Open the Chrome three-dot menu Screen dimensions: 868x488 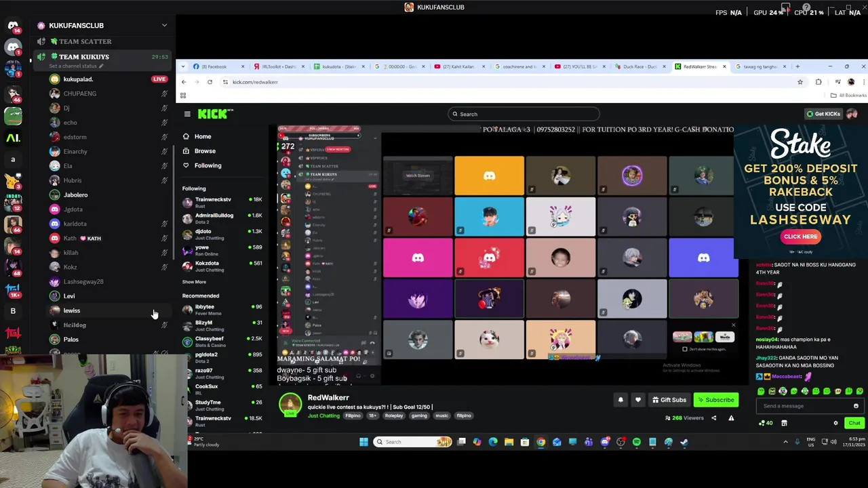(863, 82)
